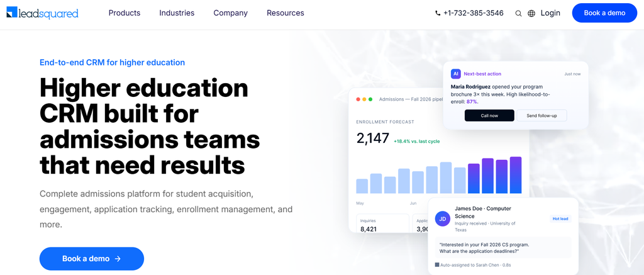
Task: Click the Hot lead badge
Action: click(x=560, y=219)
